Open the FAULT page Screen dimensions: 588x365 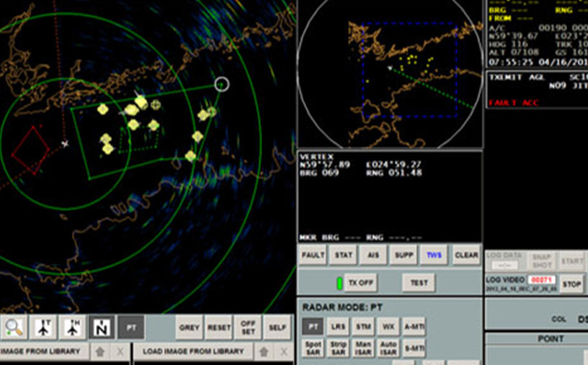click(313, 255)
